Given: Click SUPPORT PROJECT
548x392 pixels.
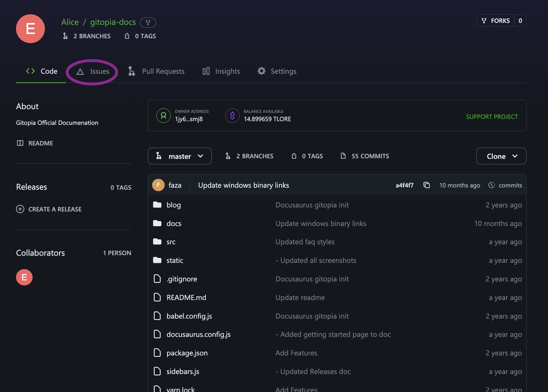Looking at the screenshot, I should click(492, 117).
